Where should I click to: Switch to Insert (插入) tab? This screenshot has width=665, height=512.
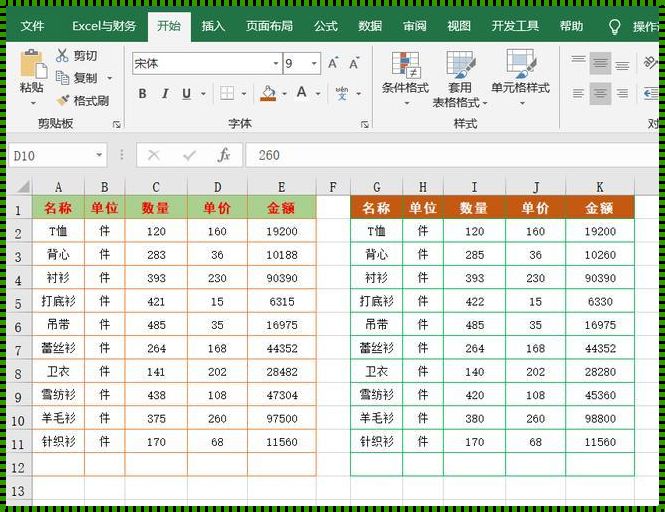click(x=213, y=26)
